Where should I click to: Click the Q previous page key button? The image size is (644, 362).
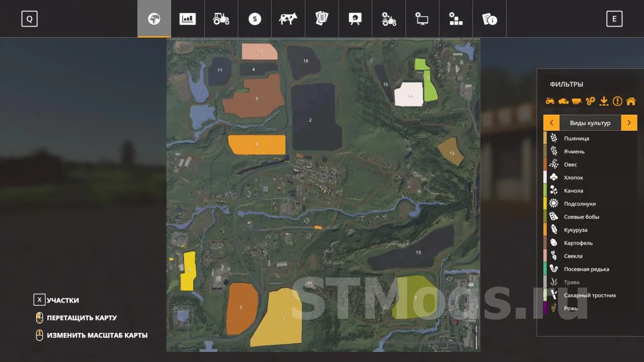30,19
